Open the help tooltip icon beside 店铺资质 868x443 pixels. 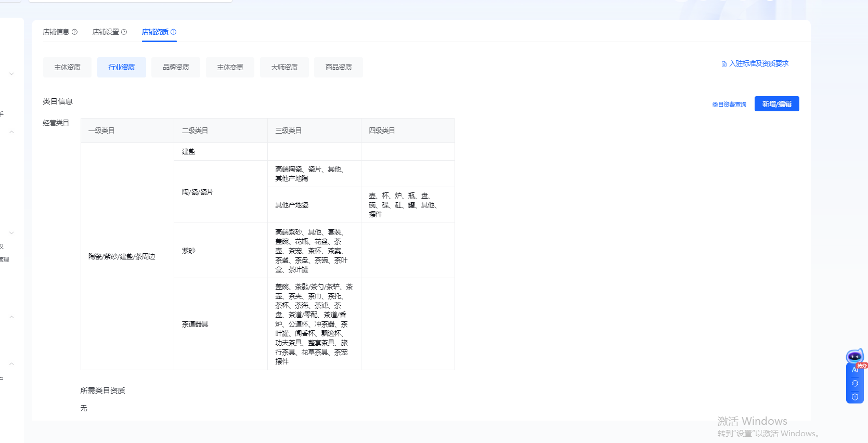174,32
